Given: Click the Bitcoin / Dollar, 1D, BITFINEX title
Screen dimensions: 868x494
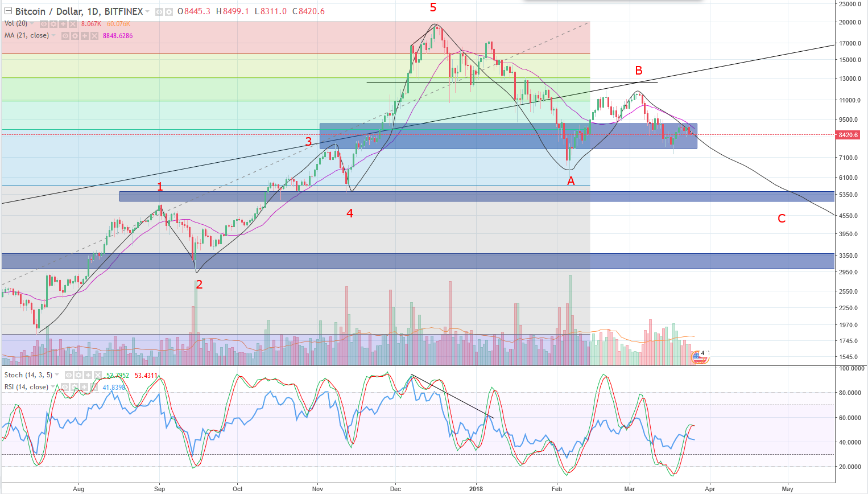Looking at the screenshot, I should (79, 11).
